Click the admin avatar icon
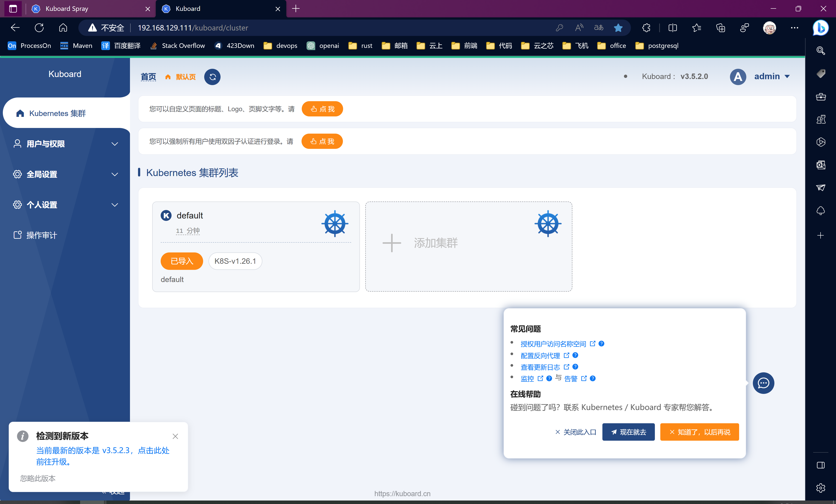 (x=738, y=77)
